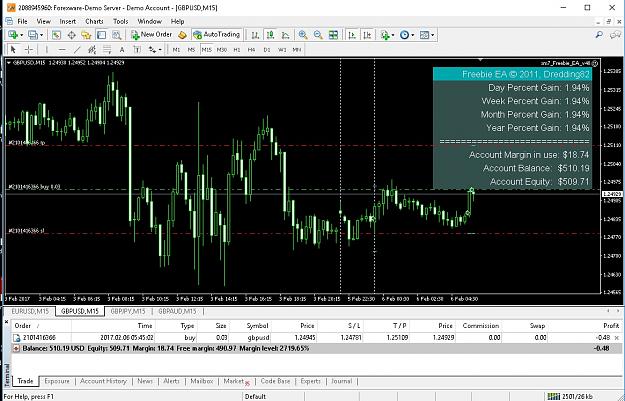This screenshot has width=625, height=401.
Task: Select the crosshair tool
Action: click(29, 49)
